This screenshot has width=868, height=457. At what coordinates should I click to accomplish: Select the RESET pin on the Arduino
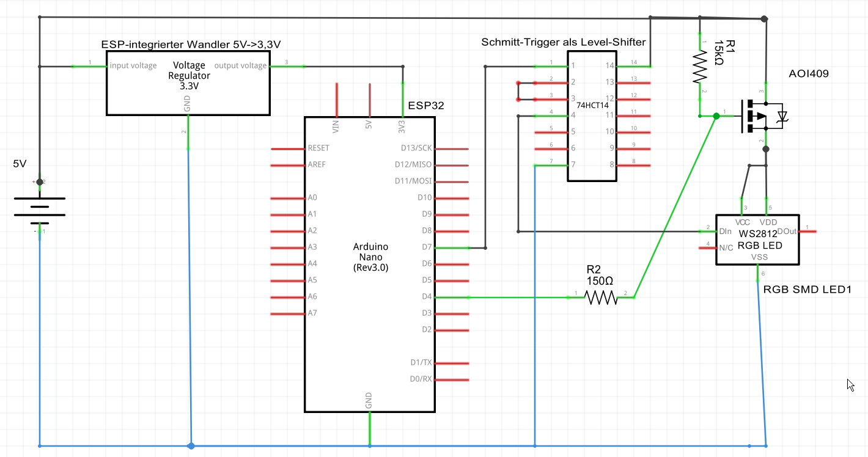pos(288,148)
